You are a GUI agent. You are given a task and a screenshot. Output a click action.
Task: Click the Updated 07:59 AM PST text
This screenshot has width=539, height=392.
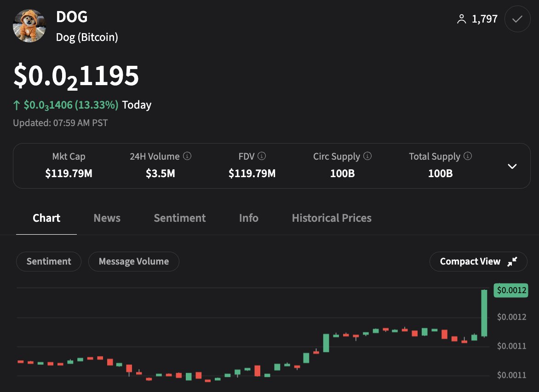click(x=61, y=123)
